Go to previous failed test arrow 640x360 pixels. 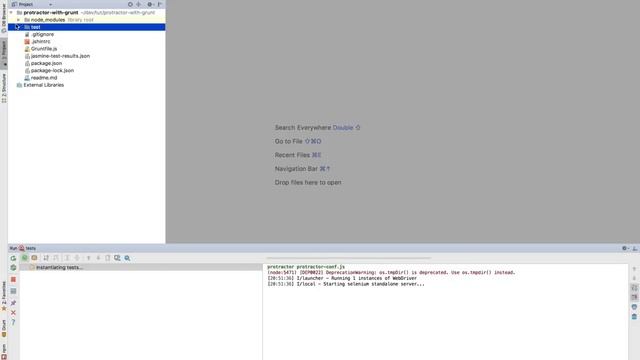click(x=88, y=258)
